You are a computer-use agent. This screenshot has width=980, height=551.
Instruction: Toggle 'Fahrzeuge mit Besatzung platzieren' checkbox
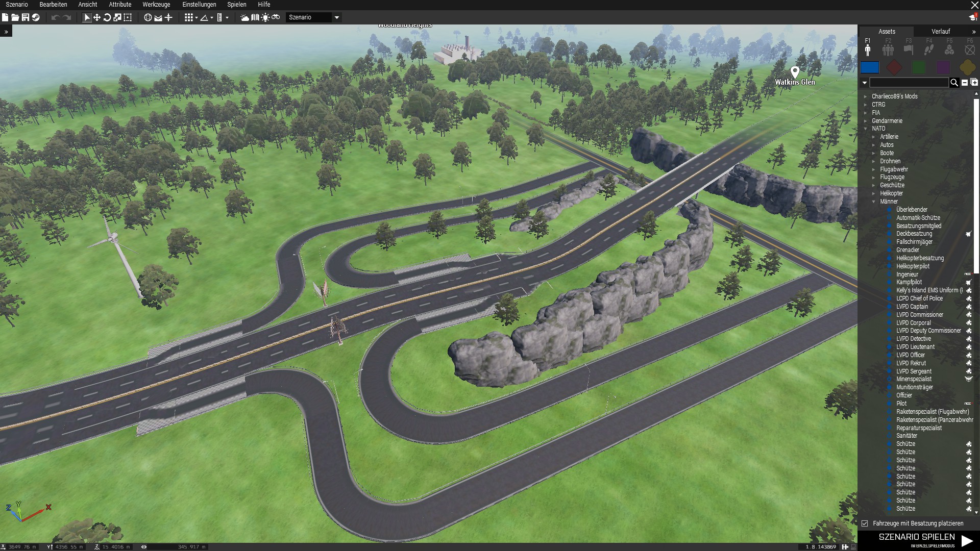(x=865, y=523)
